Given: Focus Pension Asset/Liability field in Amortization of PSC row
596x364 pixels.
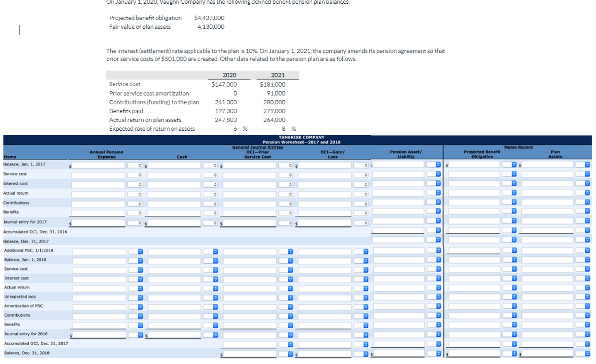Looking at the screenshot, I should pyautogui.click(x=399, y=307).
